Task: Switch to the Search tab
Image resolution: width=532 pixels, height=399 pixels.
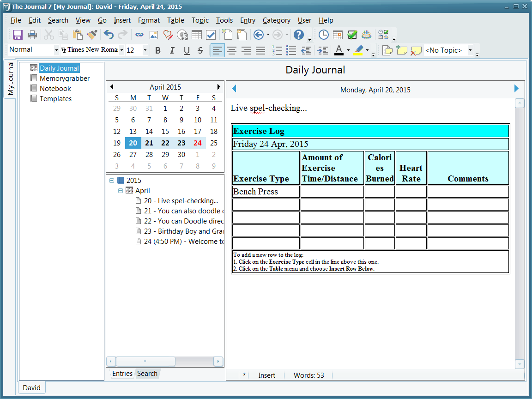Action: [x=147, y=374]
